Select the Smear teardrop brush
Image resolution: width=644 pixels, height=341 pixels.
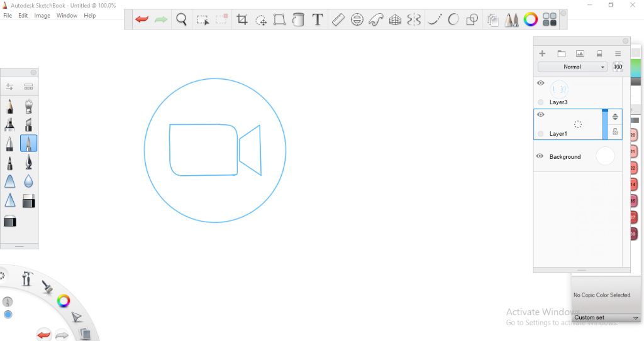[x=28, y=181]
